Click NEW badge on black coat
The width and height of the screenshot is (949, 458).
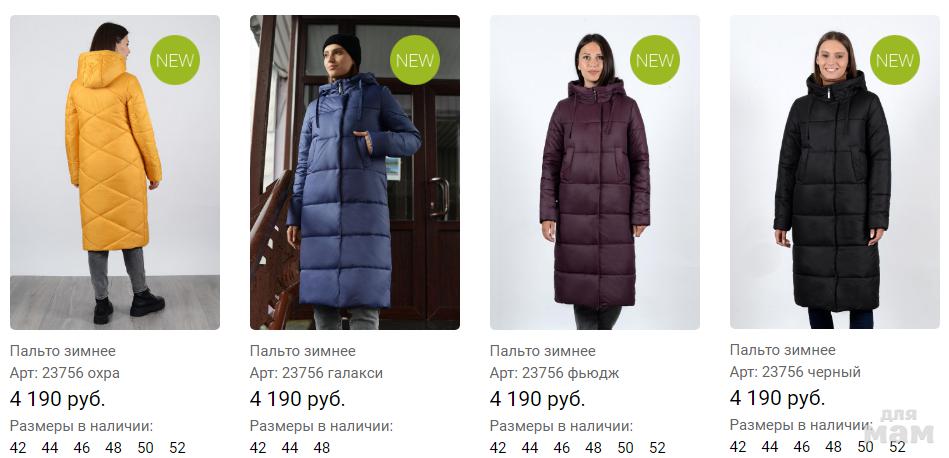tap(895, 60)
